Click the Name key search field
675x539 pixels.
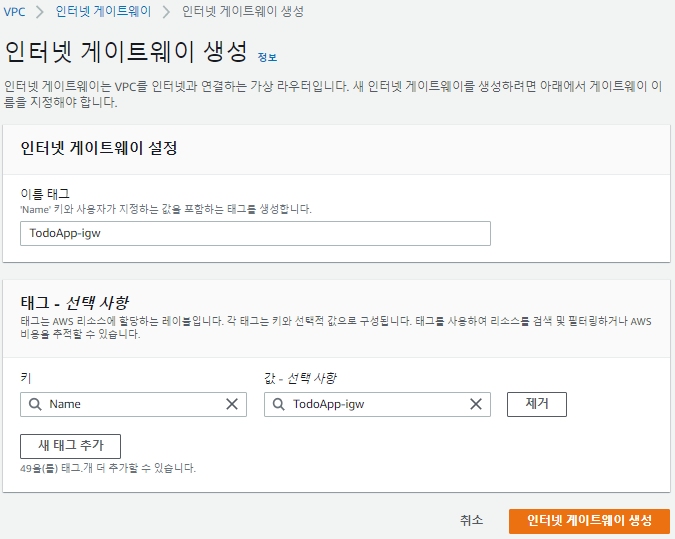133,404
